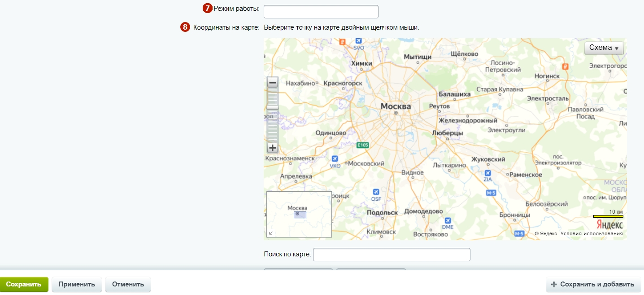Image resolution: width=644 pixels, height=295 pixels.
Task: Click the mini-map overview thumbnail
Action: click(x=299, y=214)
